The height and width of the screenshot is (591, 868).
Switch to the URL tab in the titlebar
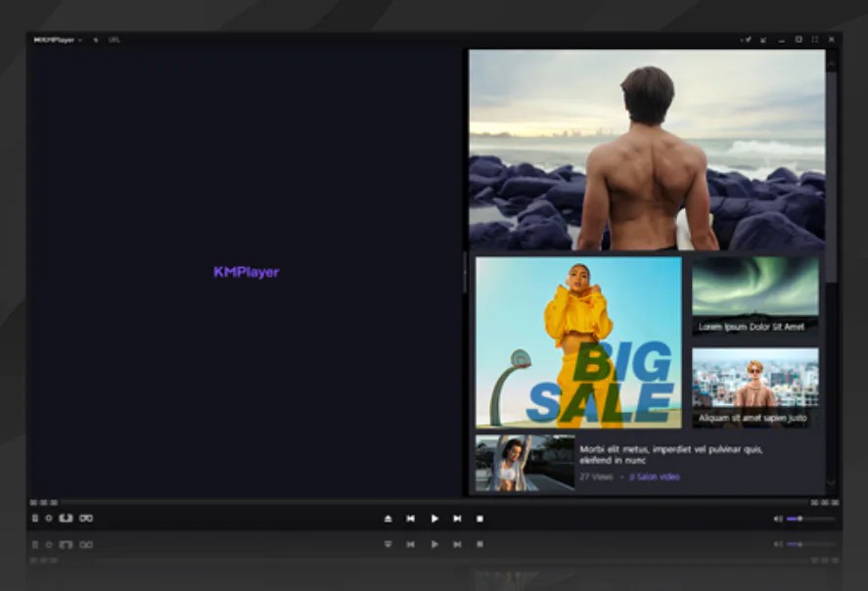[x=114, y=39]
